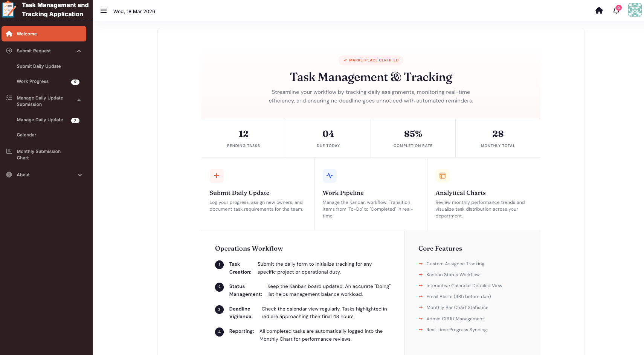
Task: Click the Analytical Charts layout icon
Action: coord(443,176)
